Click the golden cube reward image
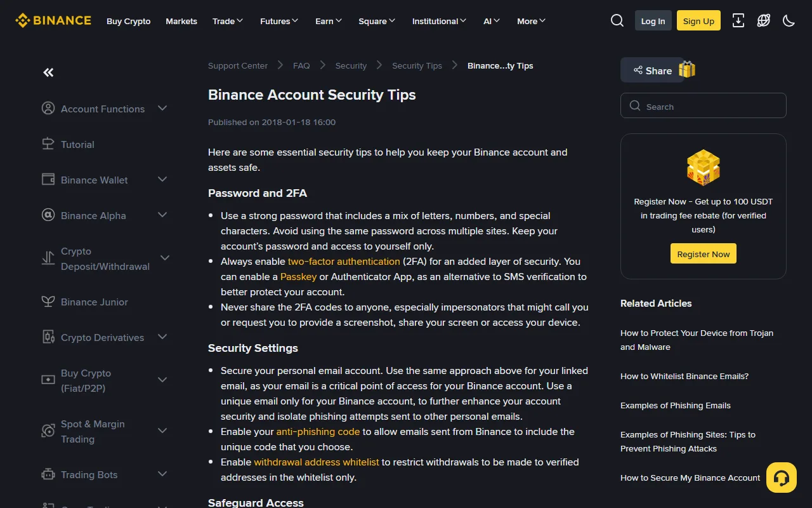Viewport: 812px width, 508px height. 704,167
